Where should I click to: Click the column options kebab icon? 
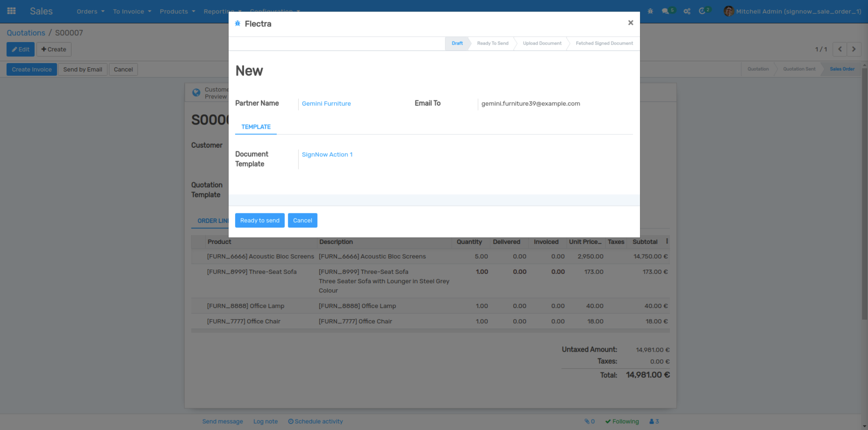667,242
